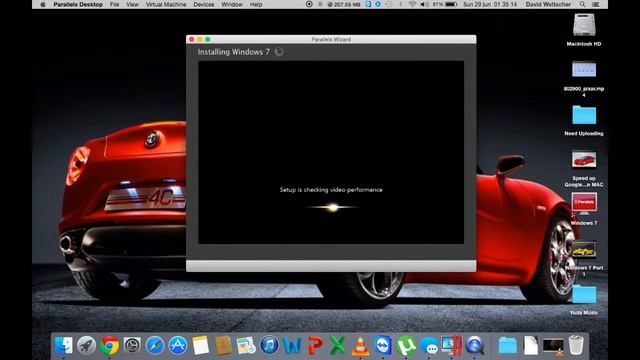Select Yuda Music folder on desktop

(584, 294)
